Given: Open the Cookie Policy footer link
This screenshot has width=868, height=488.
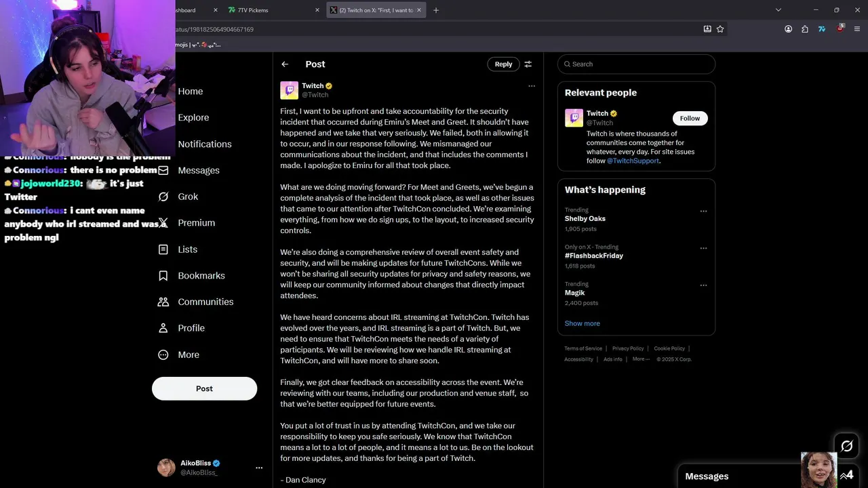Looking at the screenshot, I should tap(669, 348).
